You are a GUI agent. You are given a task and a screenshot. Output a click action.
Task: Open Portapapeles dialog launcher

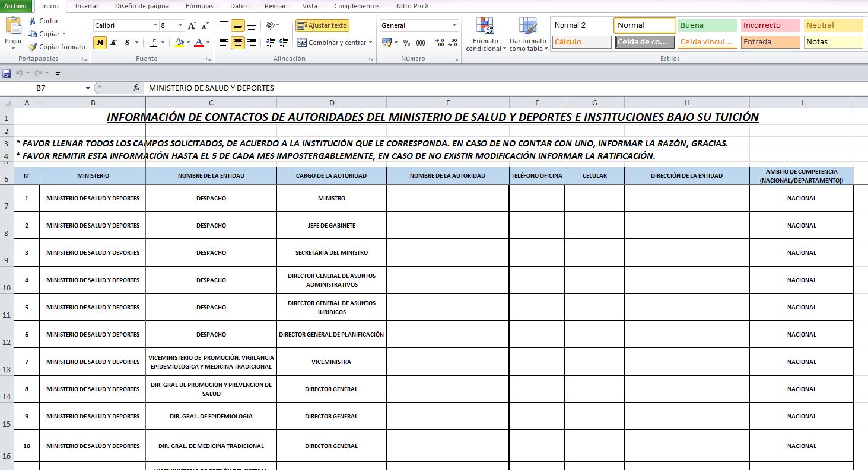[84, 59]
